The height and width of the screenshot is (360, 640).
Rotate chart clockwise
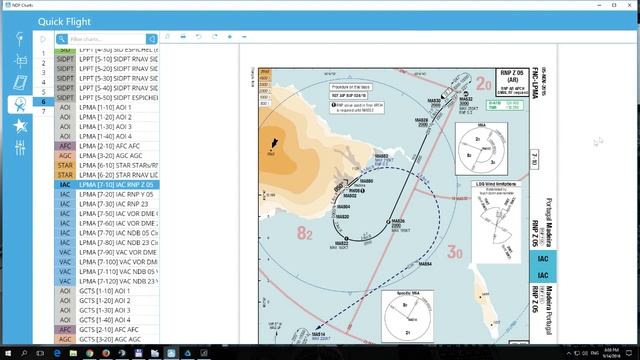pyautogui.click(x=215, y=37)
